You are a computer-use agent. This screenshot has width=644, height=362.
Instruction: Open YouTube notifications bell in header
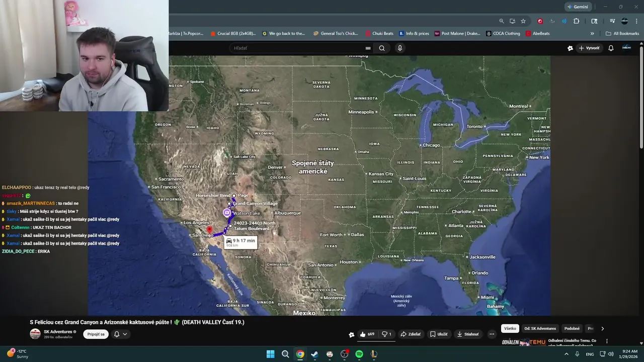[611, 48]
